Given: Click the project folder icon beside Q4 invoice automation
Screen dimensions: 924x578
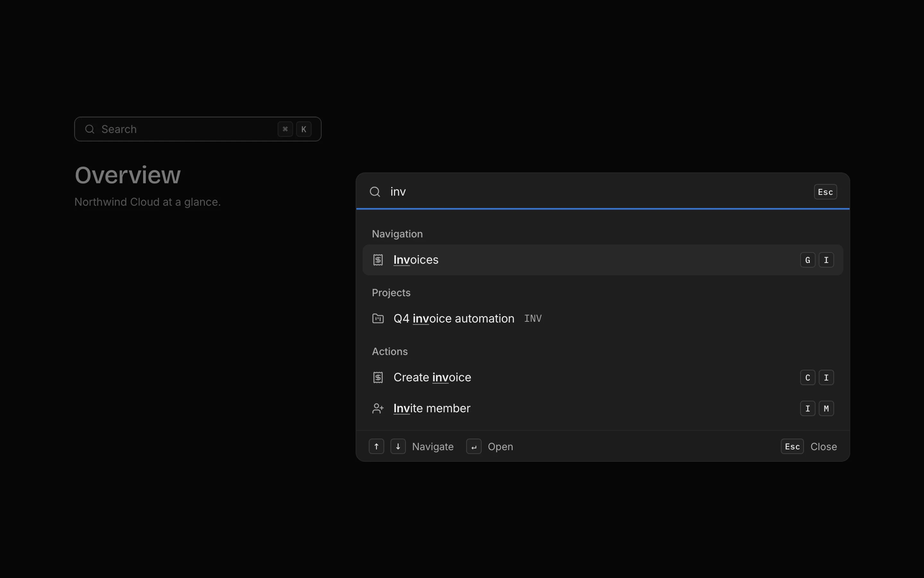Looking at the screenshot, I should [x=378, y=319].
